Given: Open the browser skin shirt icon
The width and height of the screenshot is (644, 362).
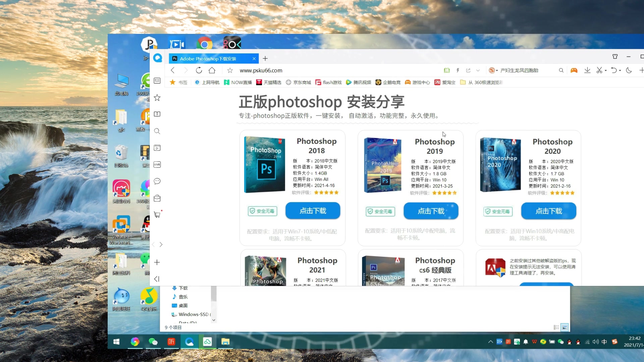Looking at the screenshot, I should coord(615,57).
